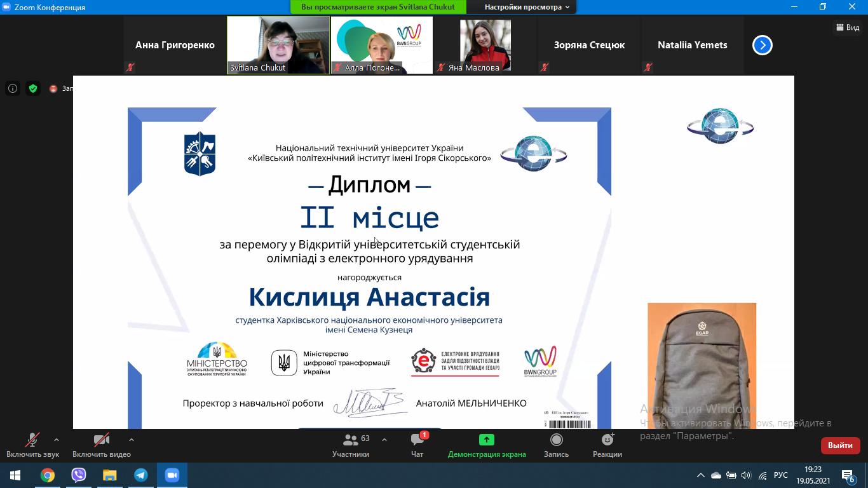Image resolution: width=868 pixels, height=488 pixels.
Task: Select Svitlana Chukut video thumbnail
Action: coord(278,45)
